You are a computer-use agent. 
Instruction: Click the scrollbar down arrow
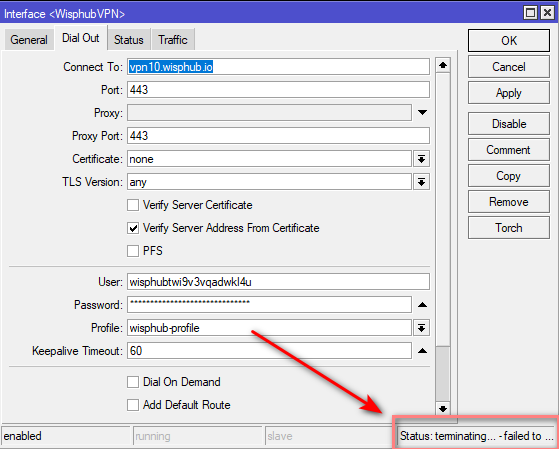pos(443,409)
